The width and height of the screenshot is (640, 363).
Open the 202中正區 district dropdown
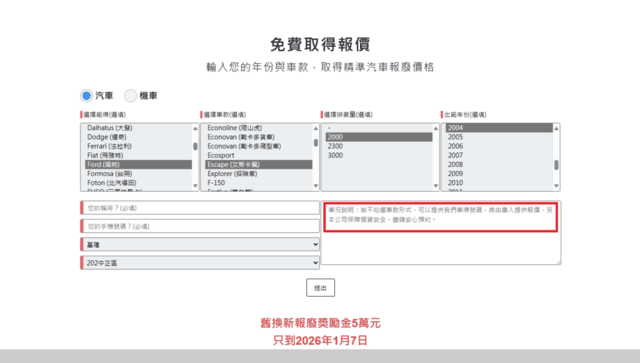tap(200, 263)
